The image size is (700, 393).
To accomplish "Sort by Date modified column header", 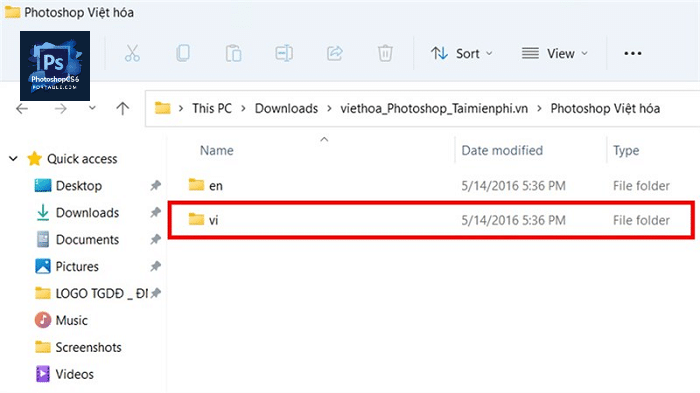I will click(x=502, y=151).
